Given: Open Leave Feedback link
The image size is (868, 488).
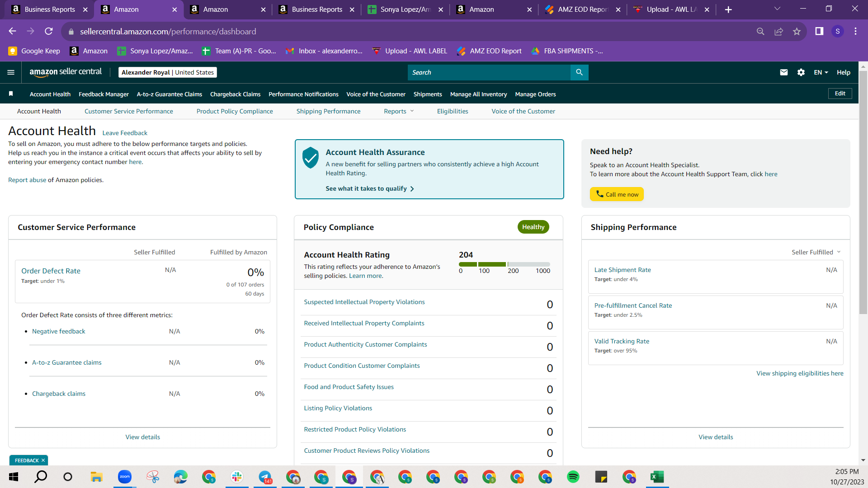Looking at the screenshot, I should (x=125, y=133).
